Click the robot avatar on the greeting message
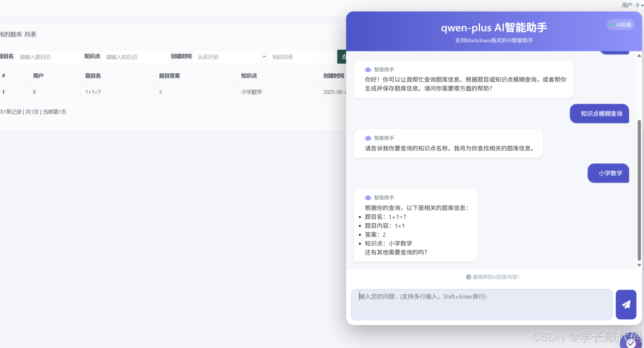This screenshot has width=644, height=348. point(368,69)
